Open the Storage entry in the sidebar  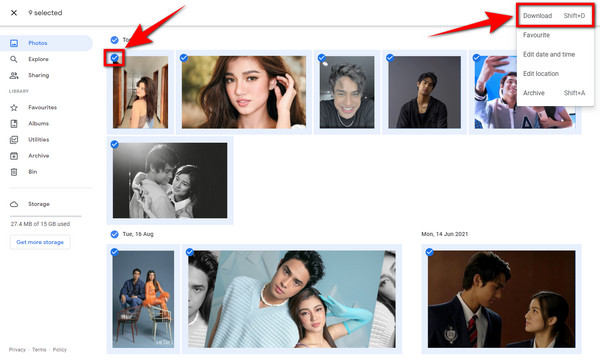click(39, 204)
